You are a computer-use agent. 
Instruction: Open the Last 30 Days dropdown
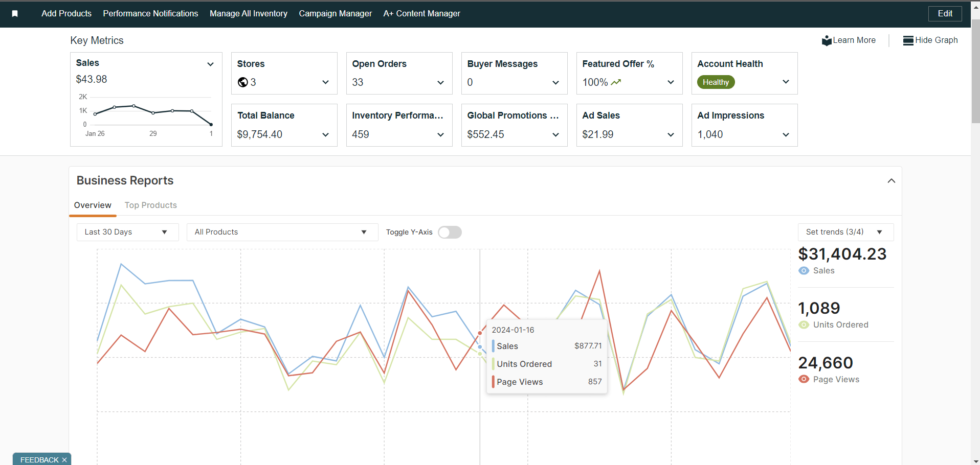pos(128,232)
